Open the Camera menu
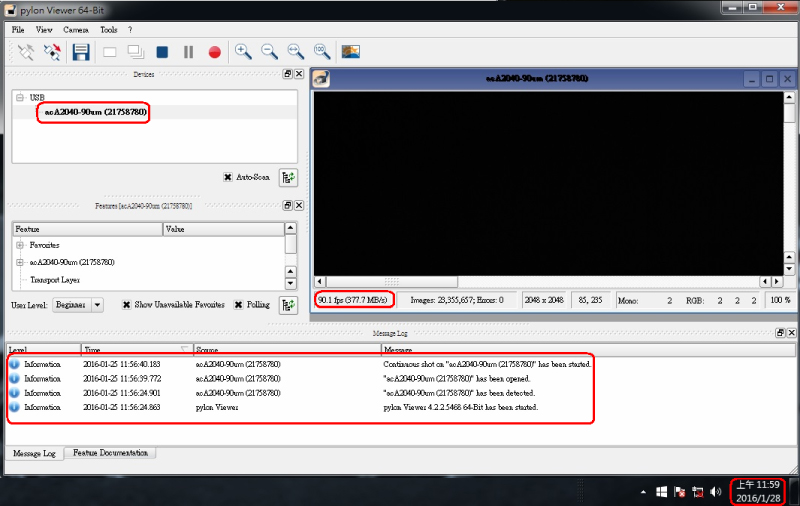 76,30
